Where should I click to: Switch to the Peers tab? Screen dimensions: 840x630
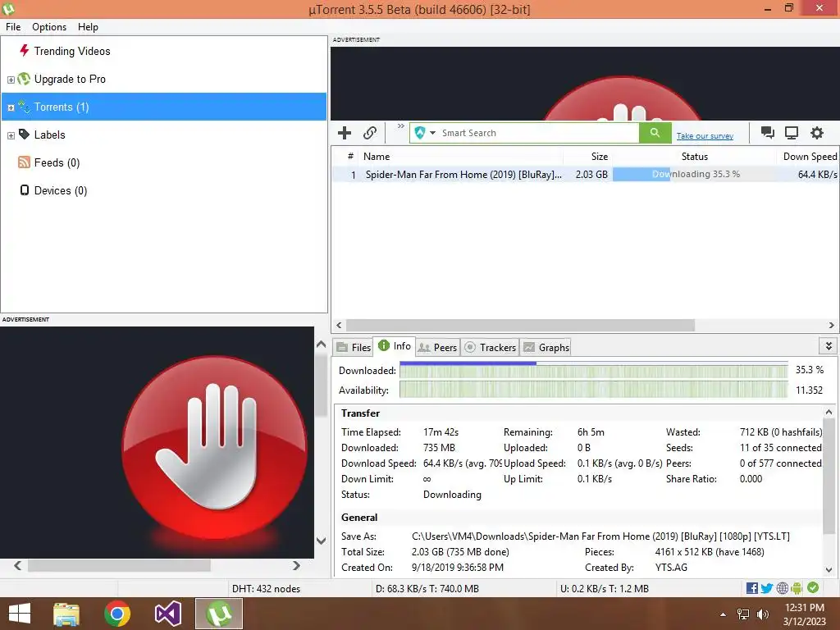437,347
